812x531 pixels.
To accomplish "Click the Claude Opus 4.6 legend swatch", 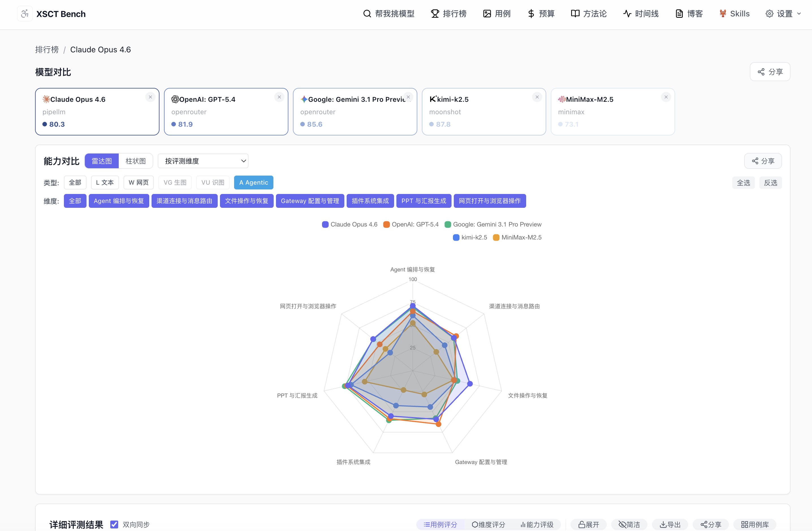I will pos(325,225).
